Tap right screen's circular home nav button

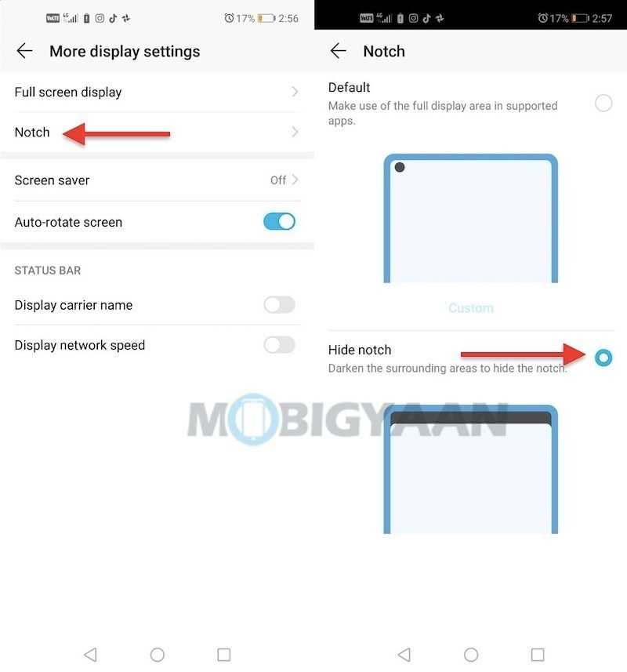[471, 655]
